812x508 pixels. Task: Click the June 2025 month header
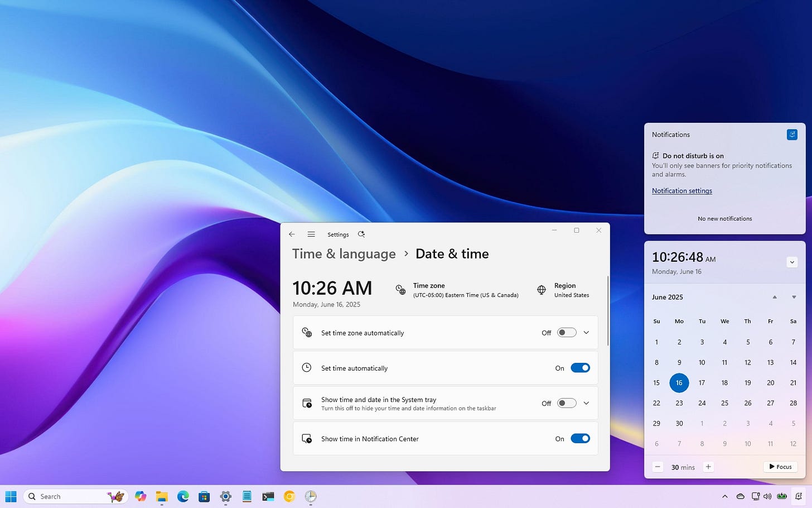[668, 297]
